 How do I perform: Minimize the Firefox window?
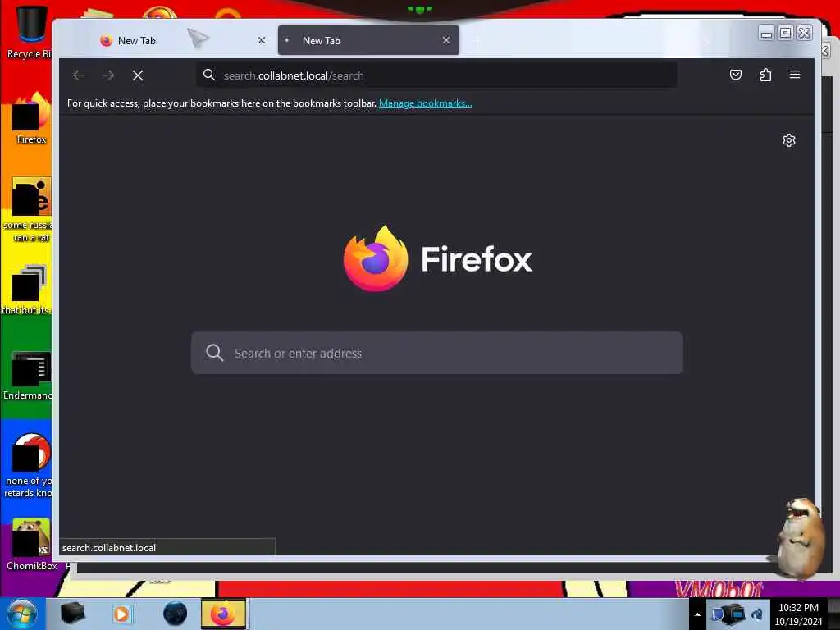point(766,33)
